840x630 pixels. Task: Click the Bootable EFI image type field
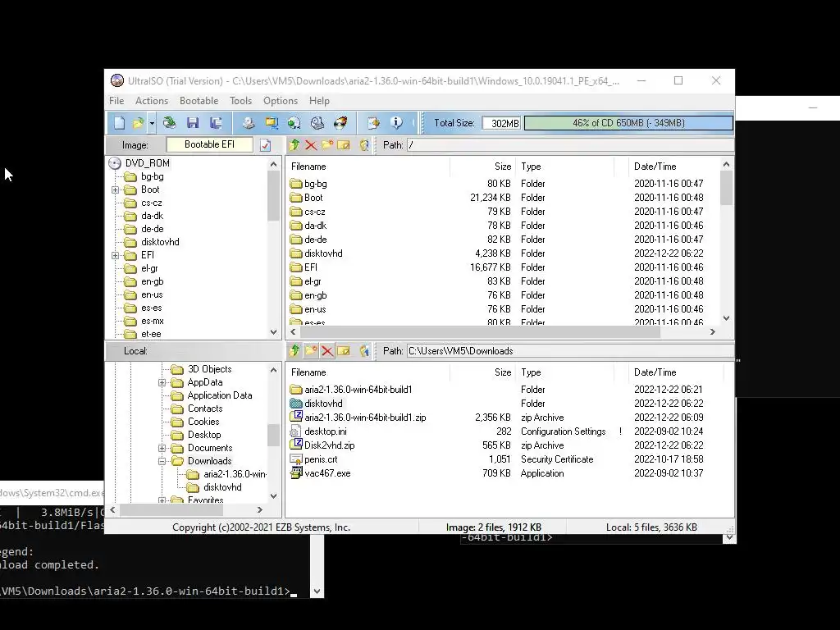pos(209,144)
